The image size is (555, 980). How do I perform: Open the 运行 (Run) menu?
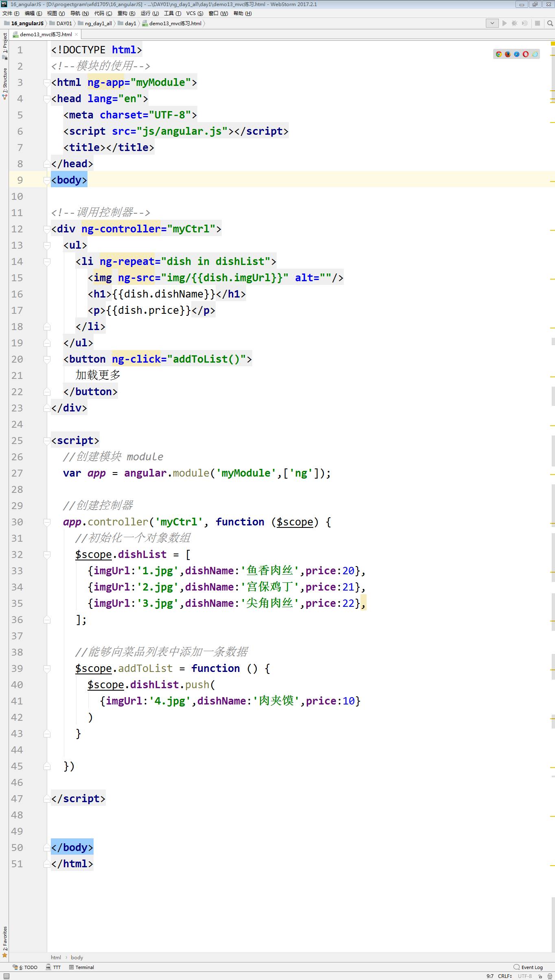[150, 13]
